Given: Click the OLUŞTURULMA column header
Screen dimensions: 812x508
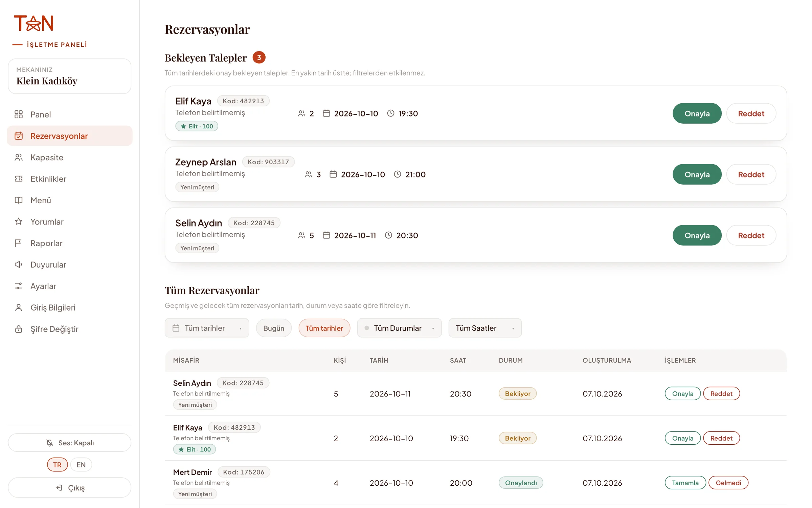Looking at the screenshot, I should [607, 360].
